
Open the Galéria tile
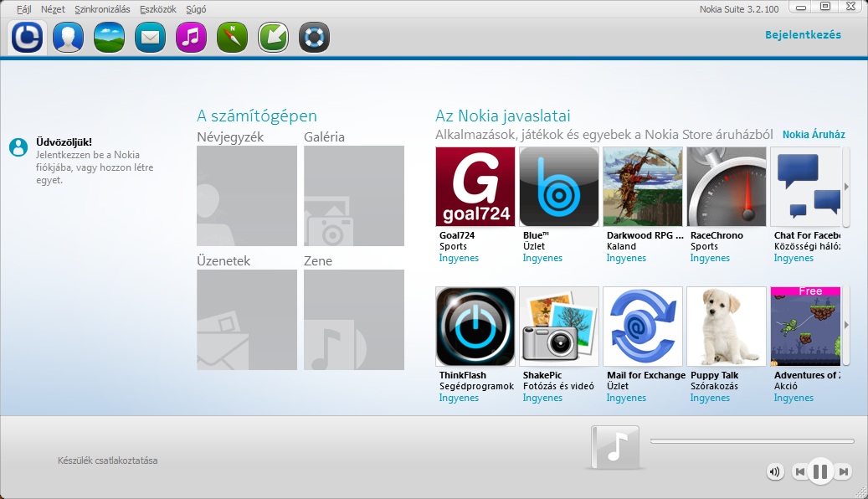354,196
